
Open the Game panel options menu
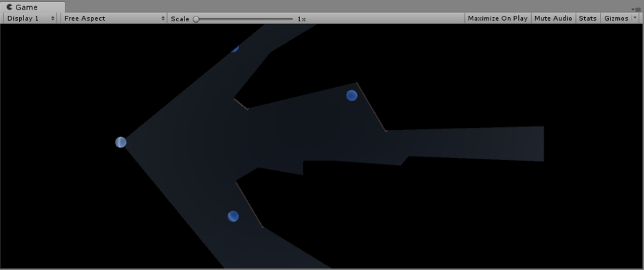click(x=637, y=9)
